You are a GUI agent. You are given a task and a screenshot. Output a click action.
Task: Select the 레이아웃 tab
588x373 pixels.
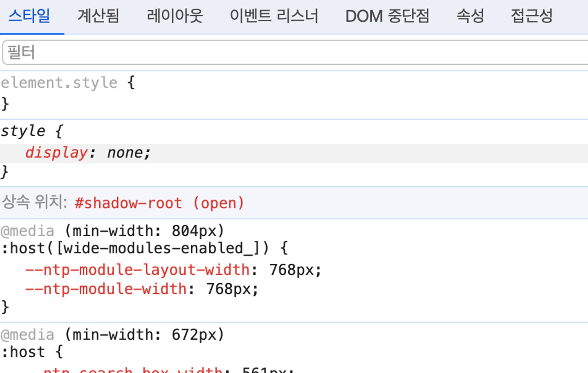[175, 16]
